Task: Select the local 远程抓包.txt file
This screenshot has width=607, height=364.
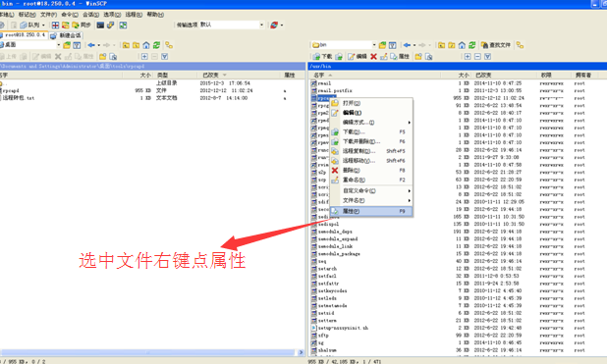Action: 19,98
